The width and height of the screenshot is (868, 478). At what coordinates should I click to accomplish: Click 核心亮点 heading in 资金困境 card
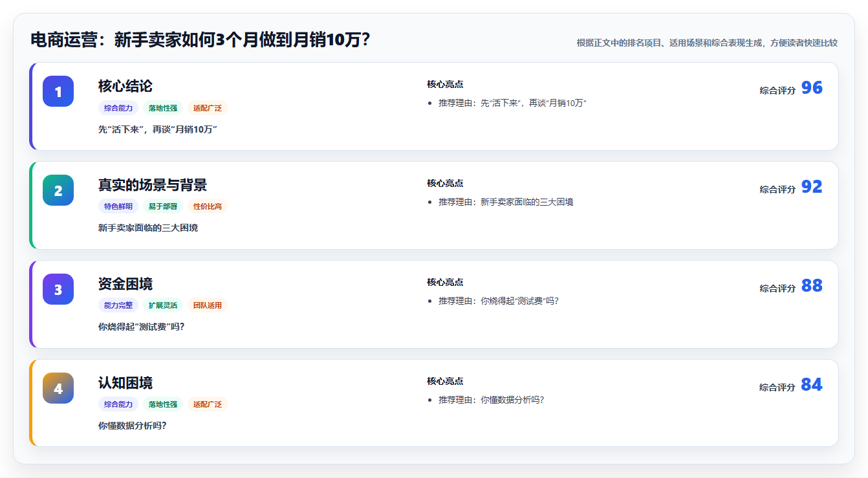tap(445, 282)
